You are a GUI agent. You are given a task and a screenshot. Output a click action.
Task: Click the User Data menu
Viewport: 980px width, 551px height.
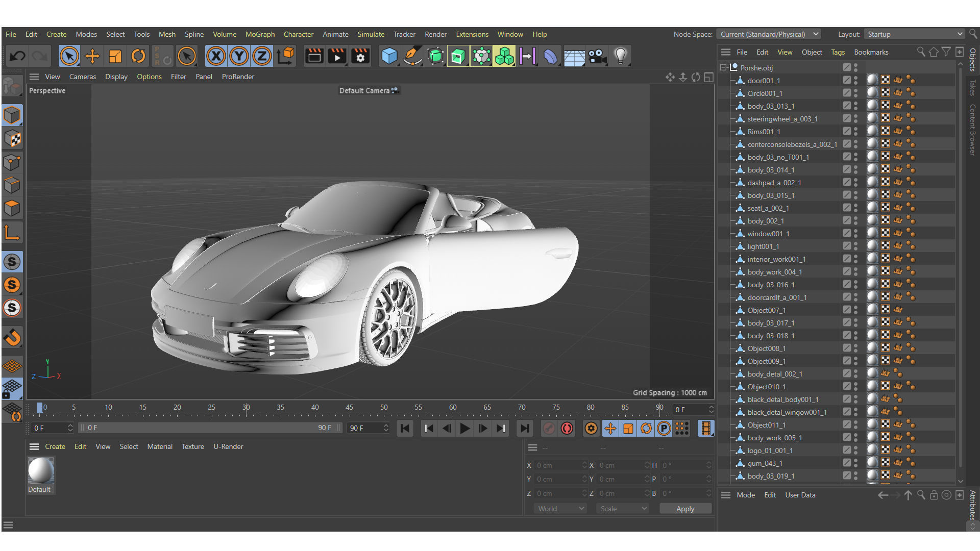pyautogui.click(x=800, y=495)
